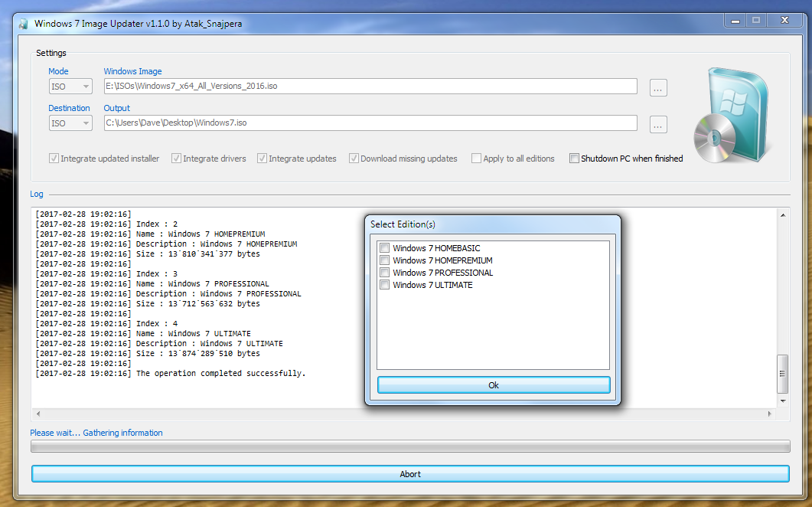Click the 'Select Edition(s)' dialog title

pos(403,224)
